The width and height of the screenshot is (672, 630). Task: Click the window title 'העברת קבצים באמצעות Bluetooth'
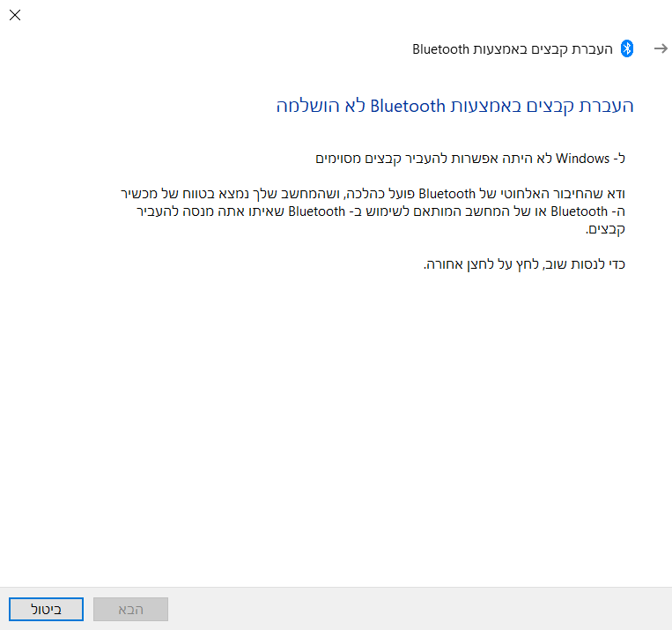[x=513, y=49]
